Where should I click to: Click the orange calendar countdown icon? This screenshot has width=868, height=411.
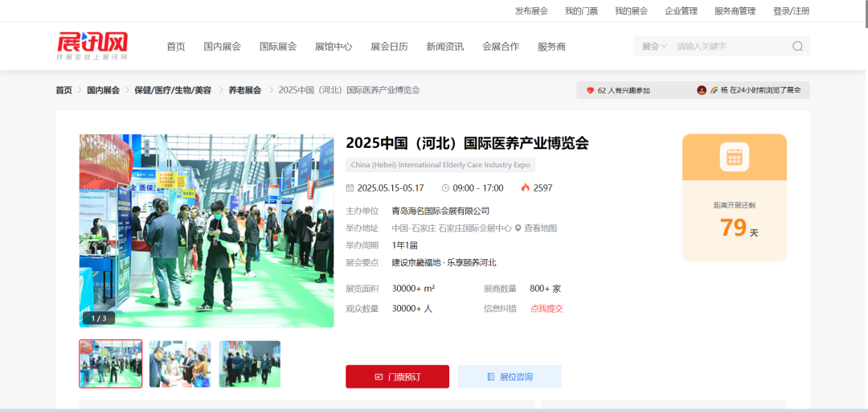734,157
